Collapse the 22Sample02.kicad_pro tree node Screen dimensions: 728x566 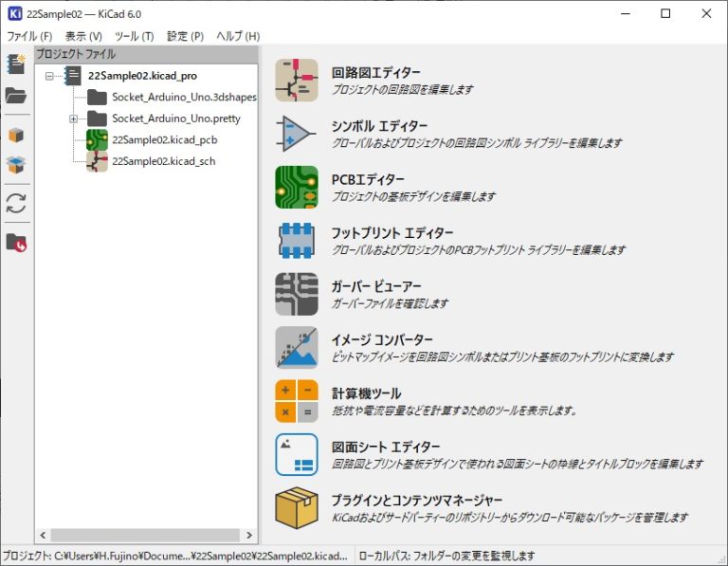50,76
